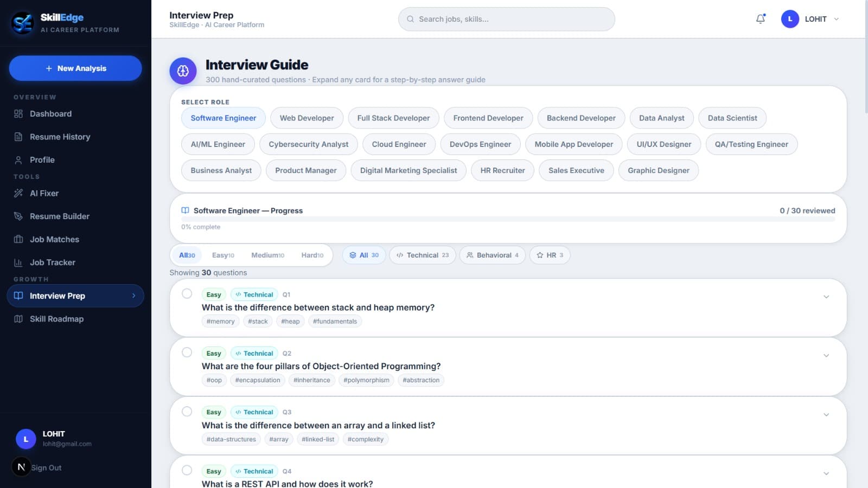Select the Data Scientist role
868x488 pixels.
732,118
